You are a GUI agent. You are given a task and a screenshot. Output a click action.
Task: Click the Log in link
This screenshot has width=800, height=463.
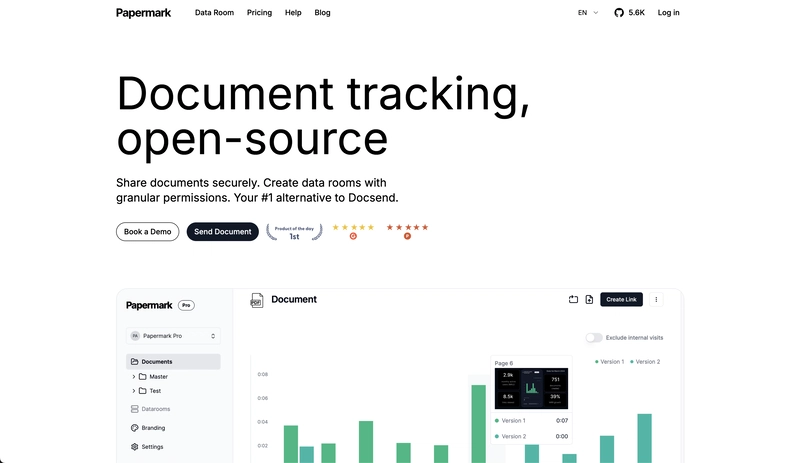click(x=668, y=13)
